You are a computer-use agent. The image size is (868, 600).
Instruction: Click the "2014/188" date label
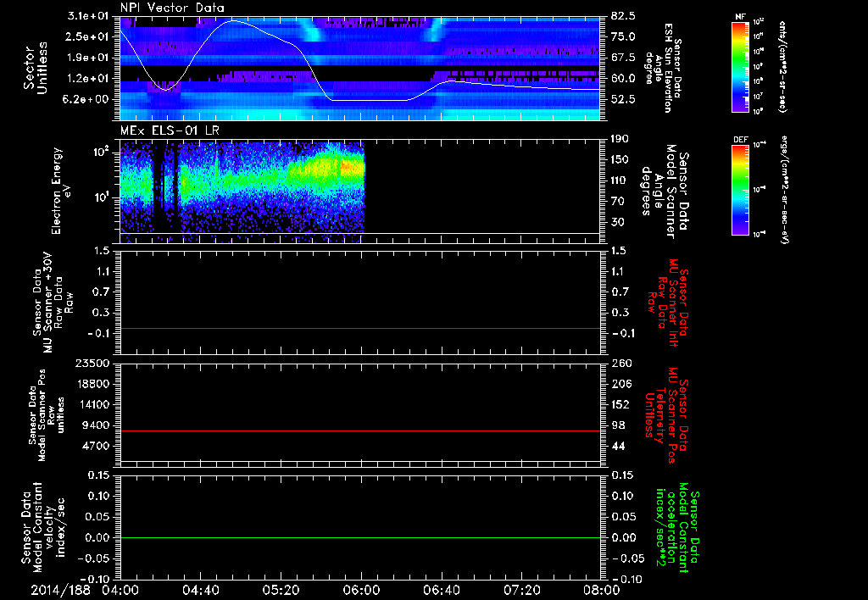[60, 590]
